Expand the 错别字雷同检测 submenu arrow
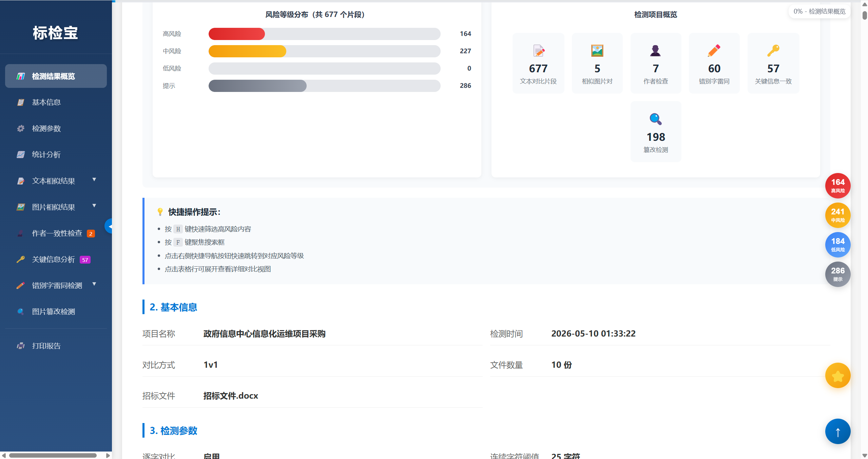The image size is (868, 459). (94, 284)
